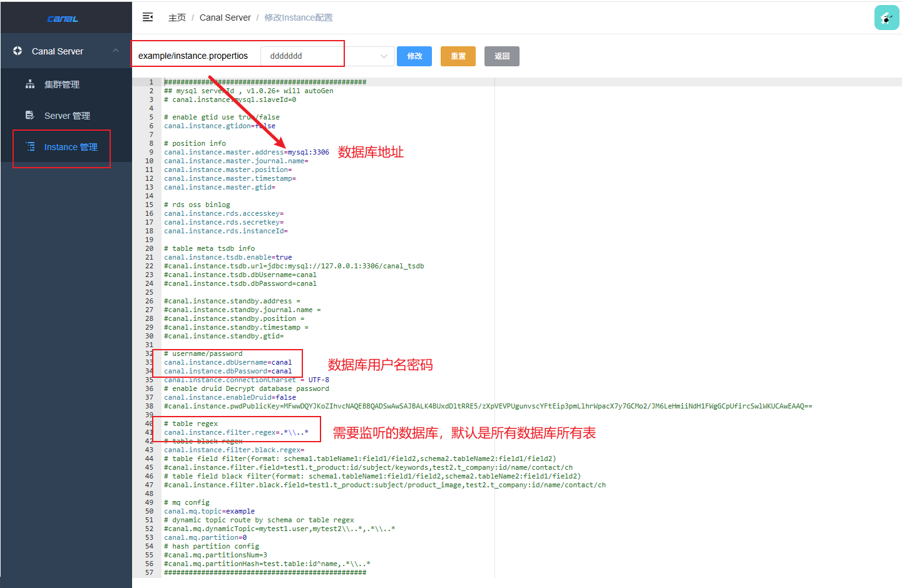Focus the instance name field example/instance.propertios
The height and width of the screenshot is (588, 902).
[x=193, y=56]
